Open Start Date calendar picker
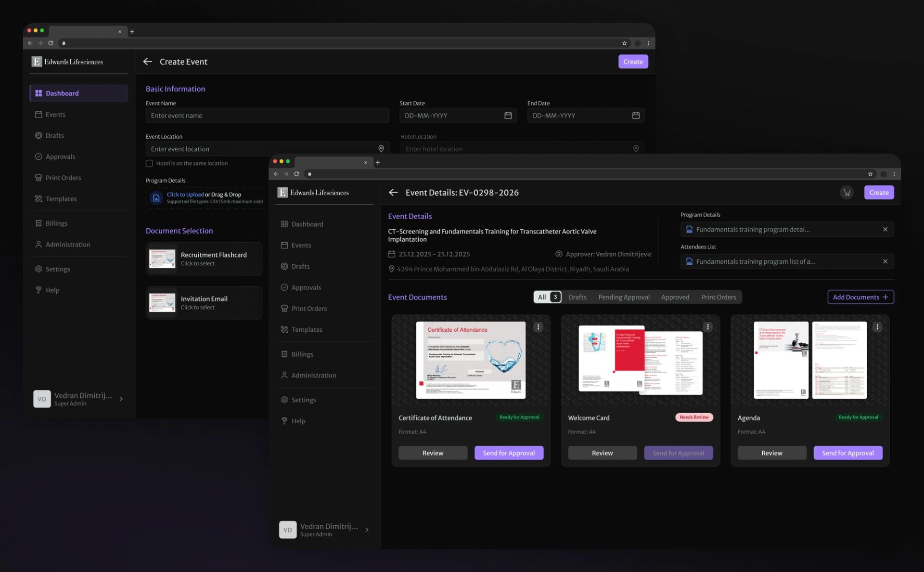Screen dimensions: 924x572 [x=508, y=116]
